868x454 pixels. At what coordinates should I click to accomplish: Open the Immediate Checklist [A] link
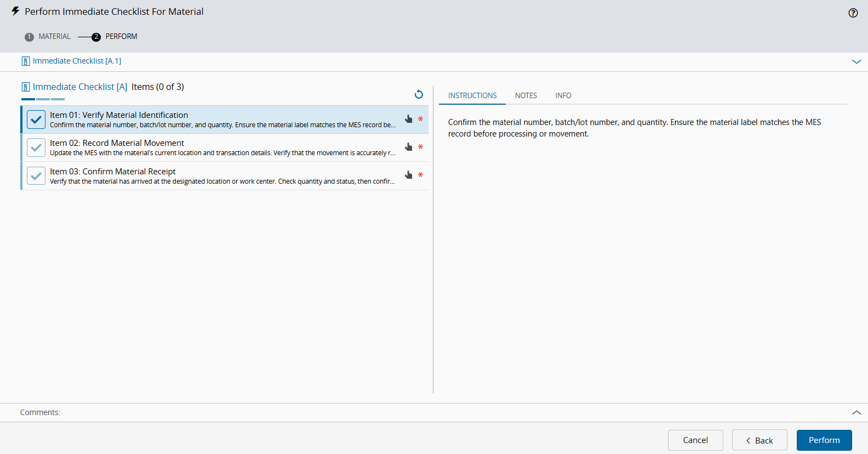pyautogui.click(x=80, y=87)
